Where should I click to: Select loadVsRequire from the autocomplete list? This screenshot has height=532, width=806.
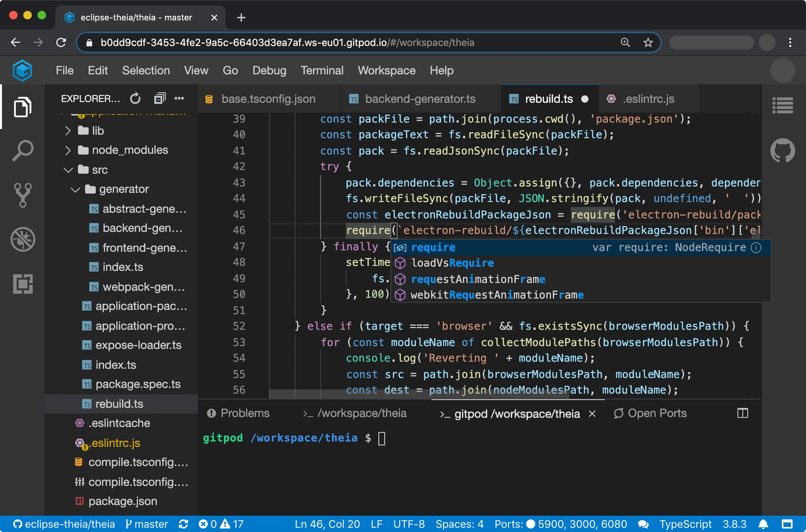point(452,263)
